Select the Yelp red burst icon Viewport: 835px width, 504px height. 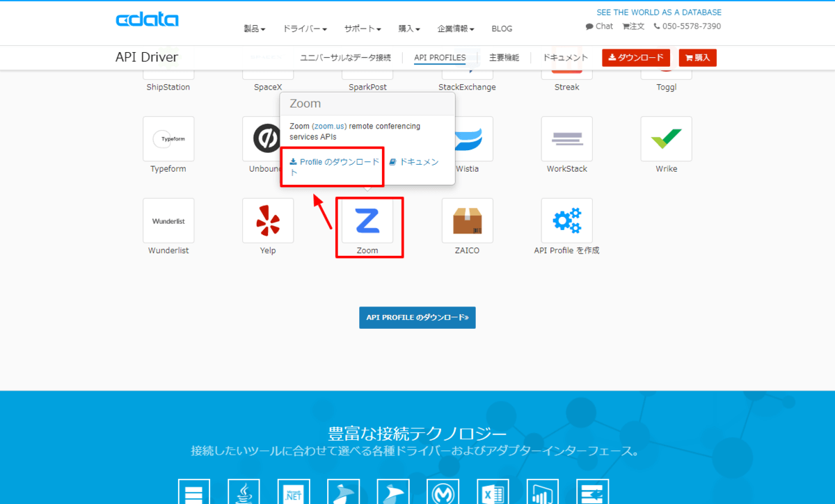(268, 220)
